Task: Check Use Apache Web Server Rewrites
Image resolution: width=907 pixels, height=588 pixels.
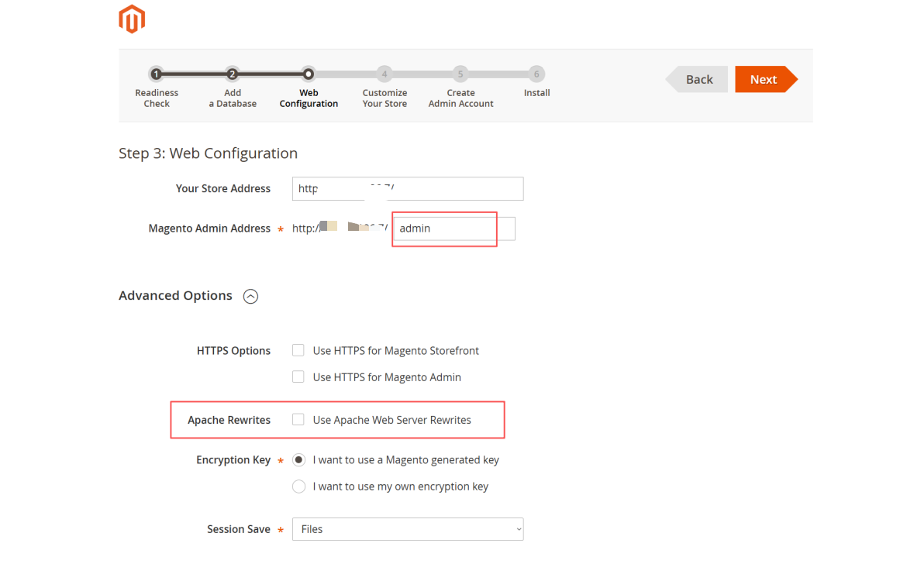Action: [298, 420]
